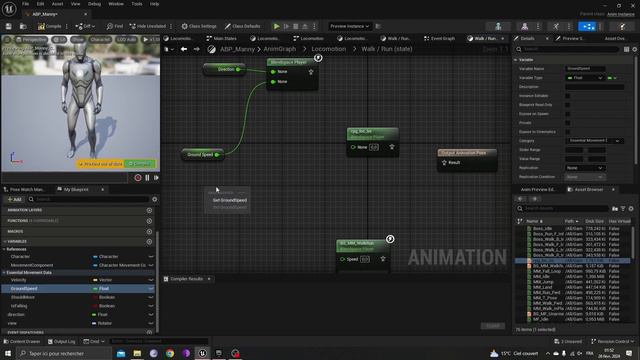Step the preview animation forward
This screenshot has width=640, height=360.
[156, 178]
